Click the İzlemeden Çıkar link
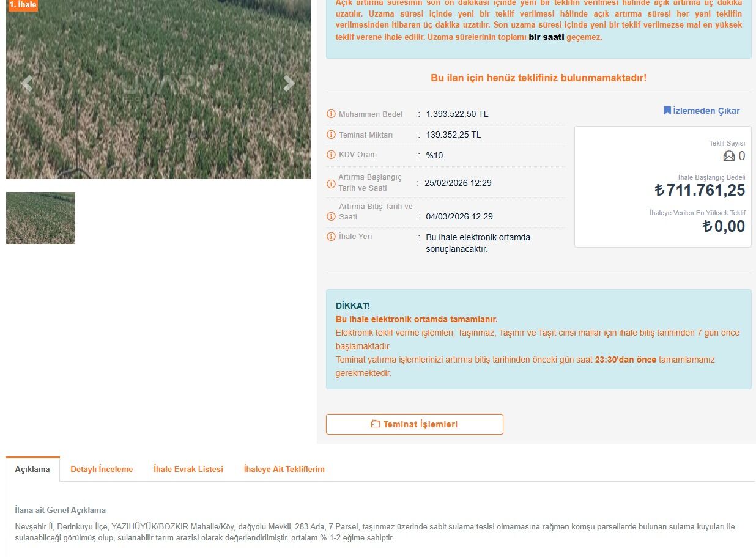This screenshot has height=557, width=756. pyautogui.click(x=702, y=111)
